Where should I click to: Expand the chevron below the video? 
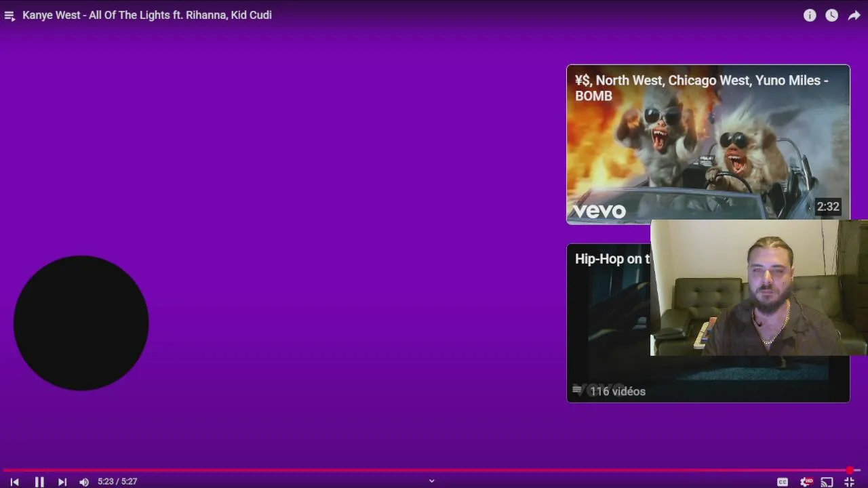(x=431, y=481)
